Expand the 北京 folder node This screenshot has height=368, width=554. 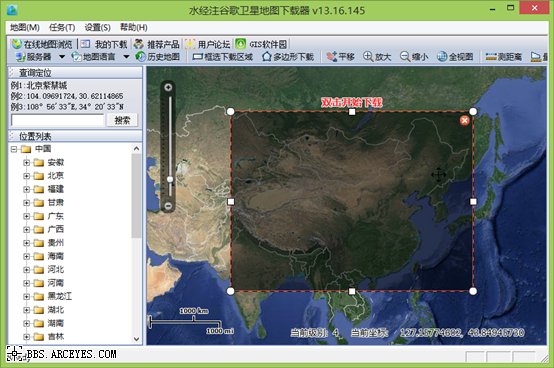(x=26, y=176)
